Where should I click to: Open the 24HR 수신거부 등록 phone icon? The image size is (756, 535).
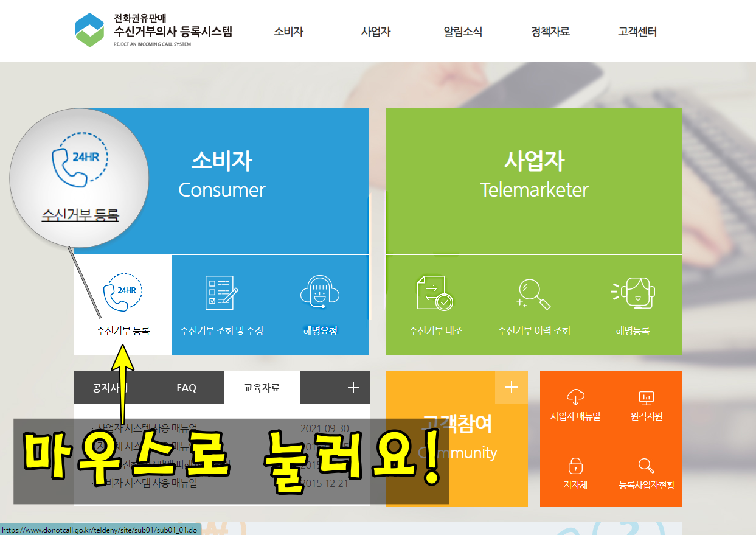click(123, 293)
